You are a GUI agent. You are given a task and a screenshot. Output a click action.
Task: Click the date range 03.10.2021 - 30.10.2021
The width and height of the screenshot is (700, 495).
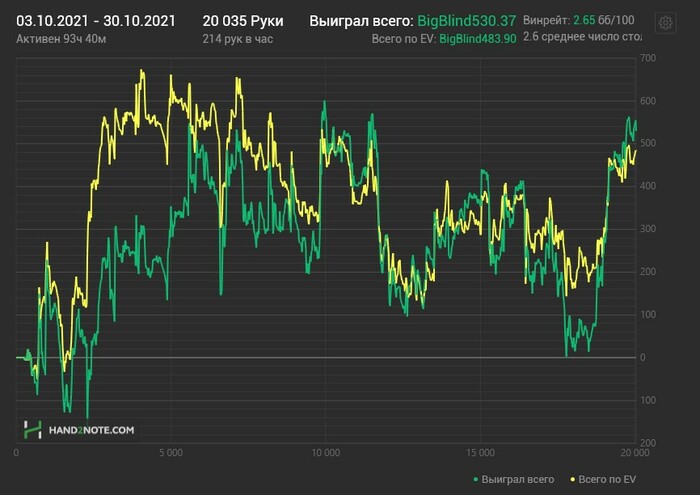coord(96,21)
